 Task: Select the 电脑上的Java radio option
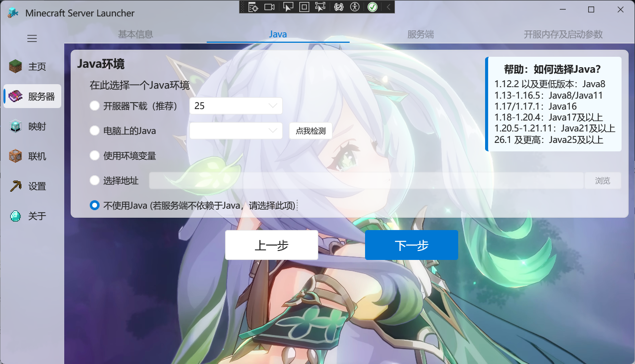coord(95,130)
